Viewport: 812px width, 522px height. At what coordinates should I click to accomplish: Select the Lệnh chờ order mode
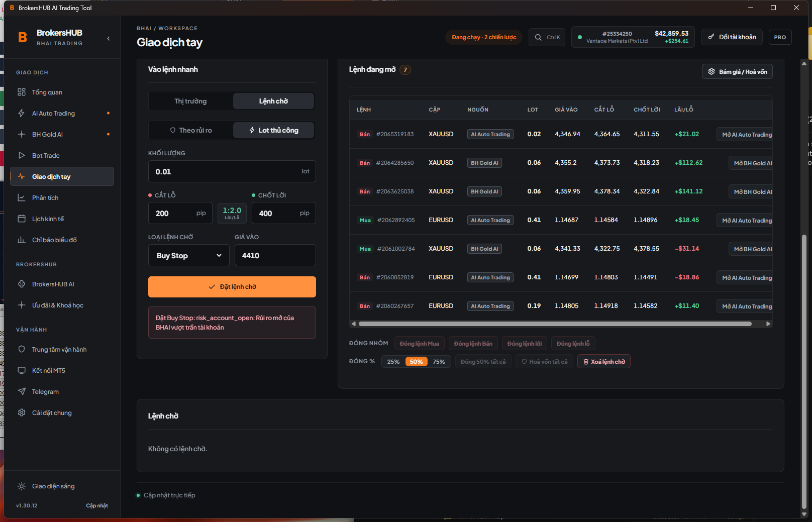[273, 101]
